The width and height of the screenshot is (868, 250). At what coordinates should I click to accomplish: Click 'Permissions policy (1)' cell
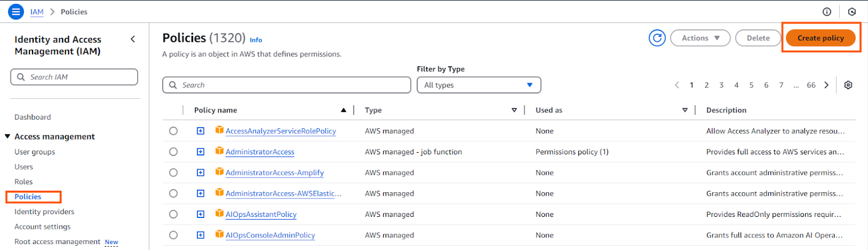click(572, 152)
